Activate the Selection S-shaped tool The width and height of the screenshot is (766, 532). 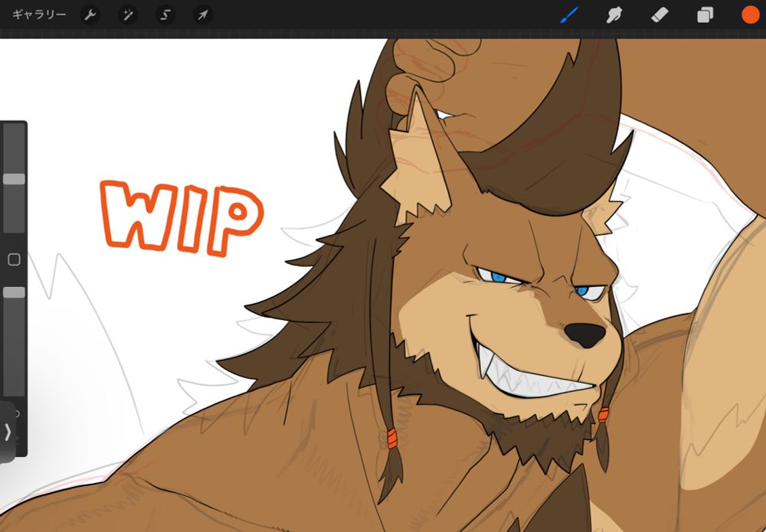165,15
